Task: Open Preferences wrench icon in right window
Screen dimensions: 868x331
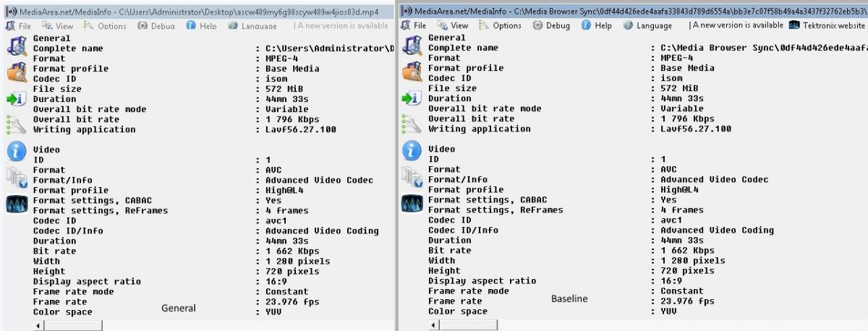Action: click(x=412, y=124)
